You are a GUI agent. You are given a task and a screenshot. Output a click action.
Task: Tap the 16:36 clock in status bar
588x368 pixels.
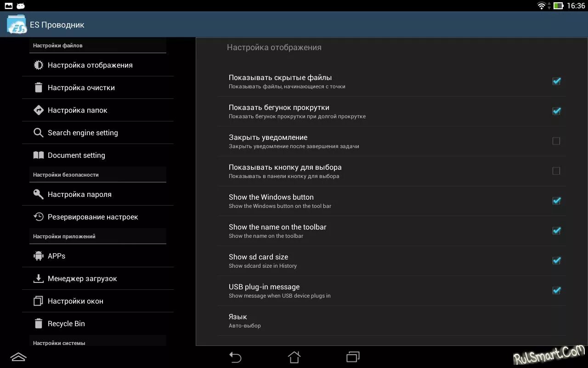576,6
